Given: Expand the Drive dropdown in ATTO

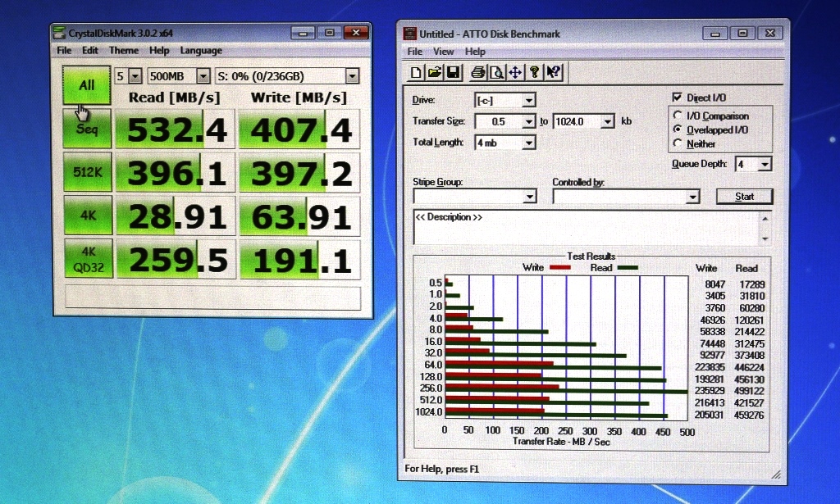Looking at the screenshot, I should click(528, 100).
